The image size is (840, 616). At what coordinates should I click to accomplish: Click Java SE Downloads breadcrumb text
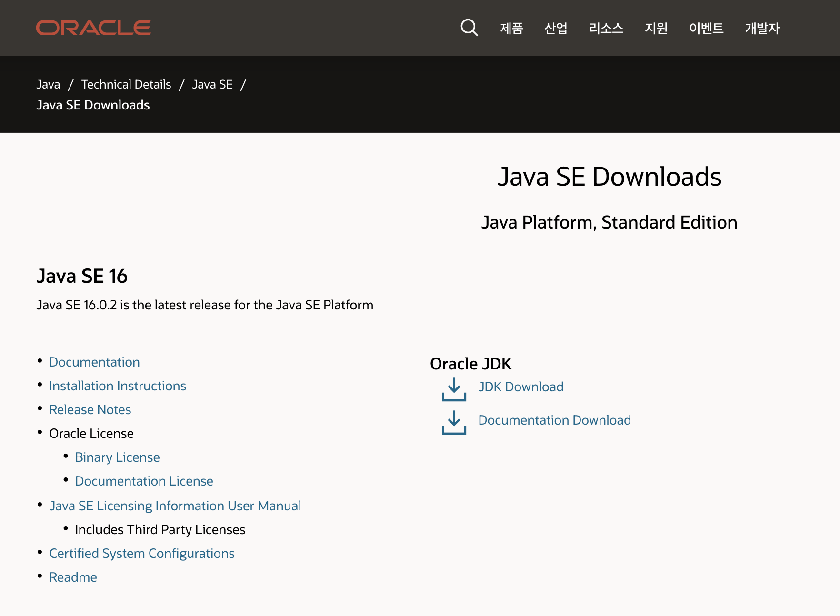93,105
